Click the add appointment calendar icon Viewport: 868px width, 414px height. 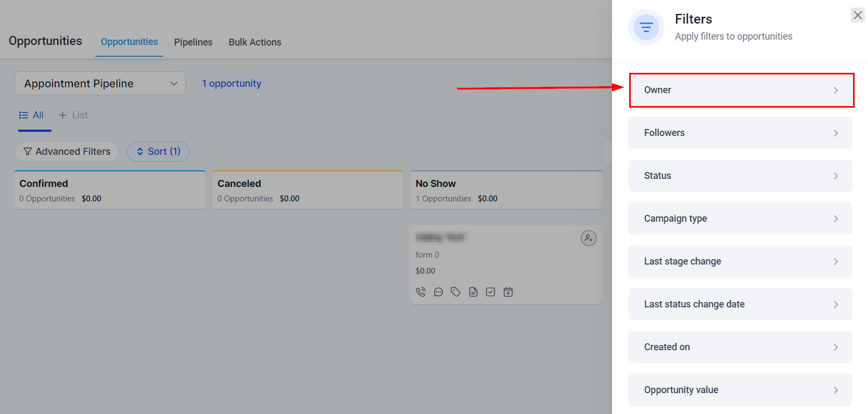coord(508,292)
